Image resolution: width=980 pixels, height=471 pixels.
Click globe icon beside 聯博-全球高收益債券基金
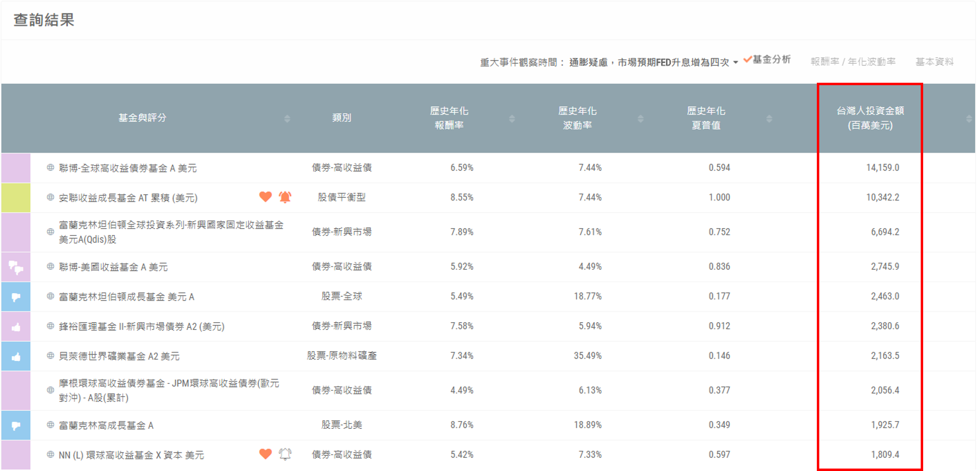coord(50,167)
